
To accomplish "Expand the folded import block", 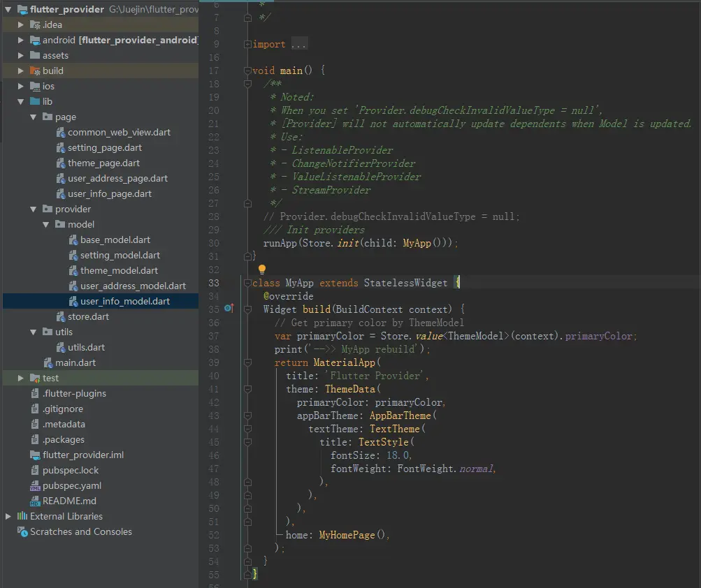I will tap(247, 44).
